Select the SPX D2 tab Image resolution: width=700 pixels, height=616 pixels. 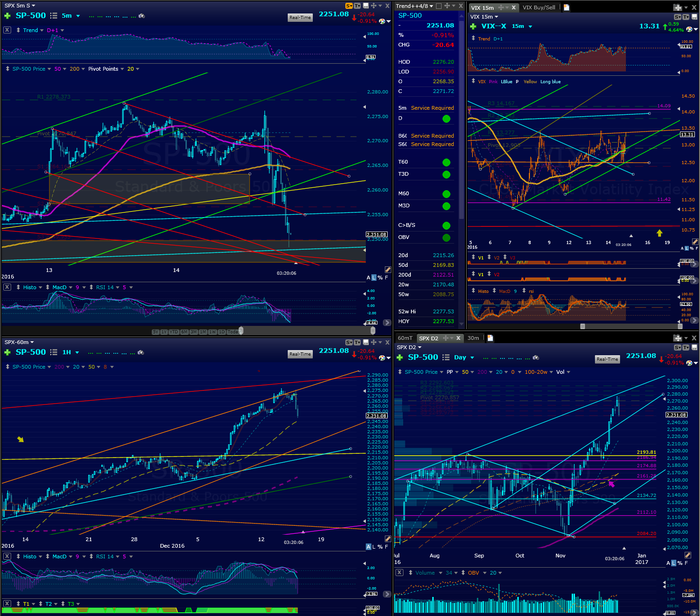429,338
